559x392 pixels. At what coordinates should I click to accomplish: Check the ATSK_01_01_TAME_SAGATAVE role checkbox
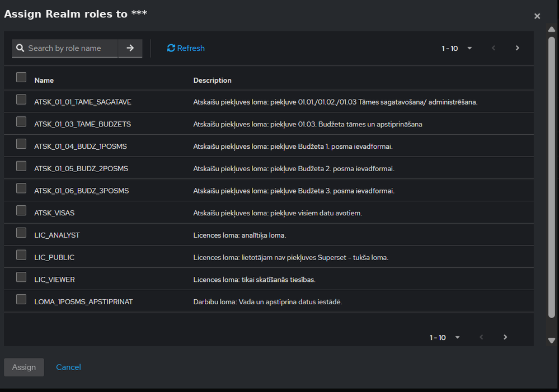pyautogui.click(x=21, y=100)
